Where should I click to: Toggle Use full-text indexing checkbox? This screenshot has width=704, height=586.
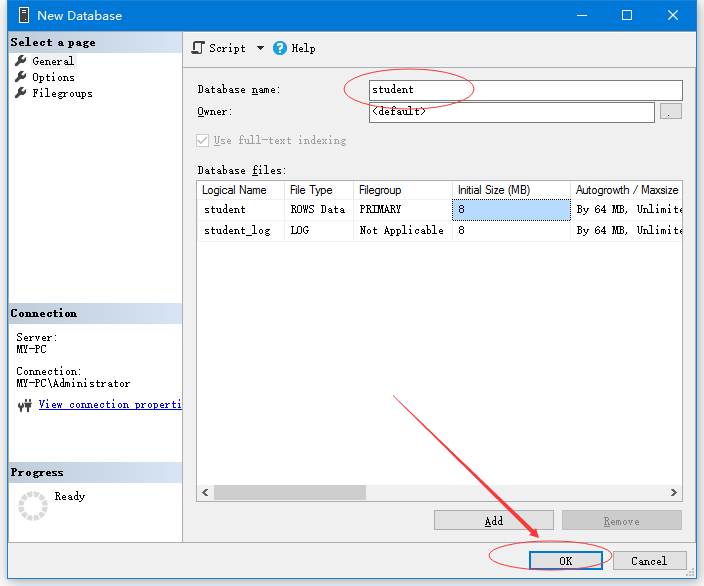click(x=203, y=141)
